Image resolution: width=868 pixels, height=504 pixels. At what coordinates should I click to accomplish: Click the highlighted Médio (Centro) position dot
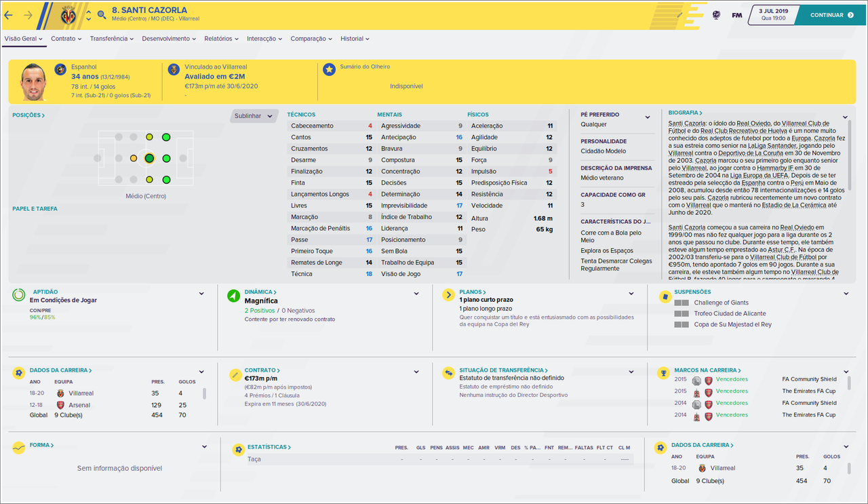[x=149, y=159]
